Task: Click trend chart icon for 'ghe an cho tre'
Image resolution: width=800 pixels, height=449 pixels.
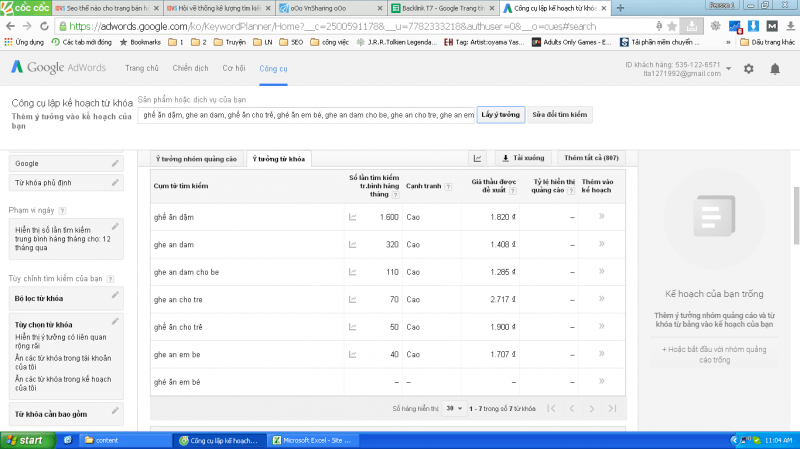Action: point(352,299)
